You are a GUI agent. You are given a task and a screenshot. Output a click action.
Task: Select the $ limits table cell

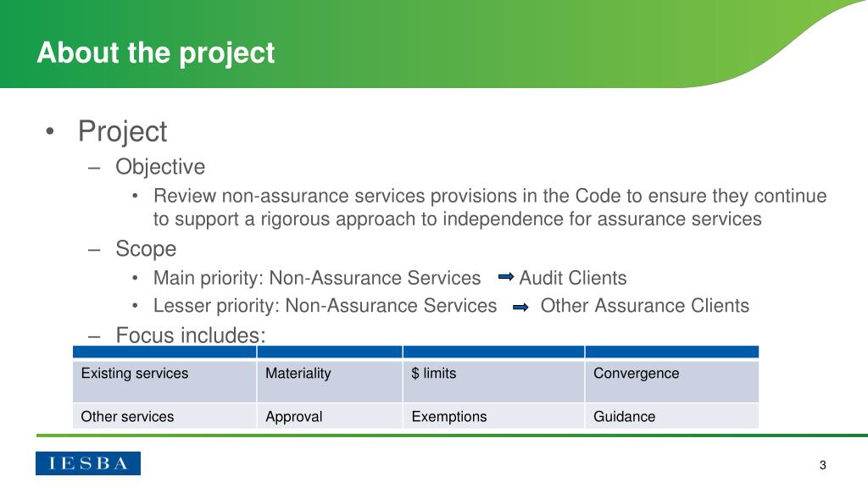pos(494,380)
